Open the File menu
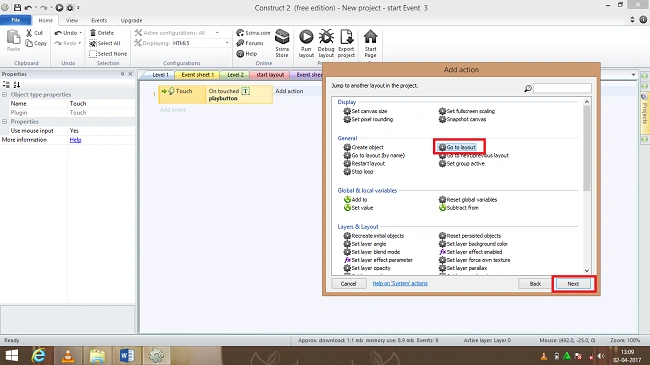 (16, 20)
